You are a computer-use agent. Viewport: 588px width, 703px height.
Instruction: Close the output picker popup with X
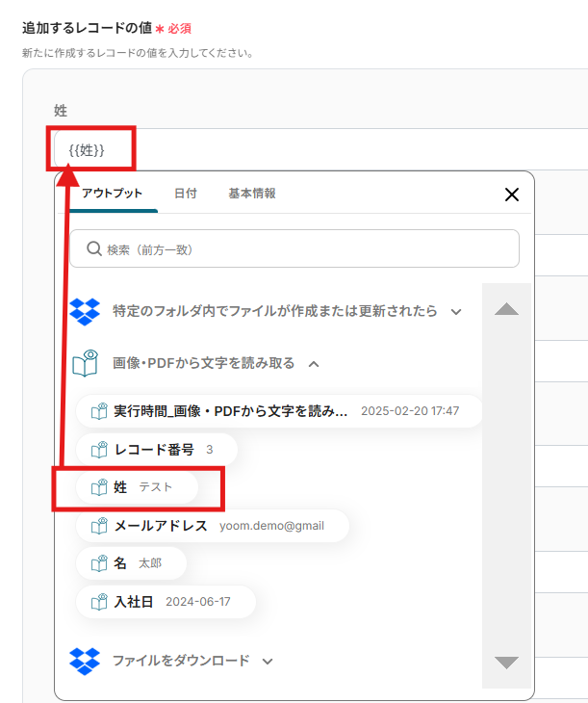512,195
